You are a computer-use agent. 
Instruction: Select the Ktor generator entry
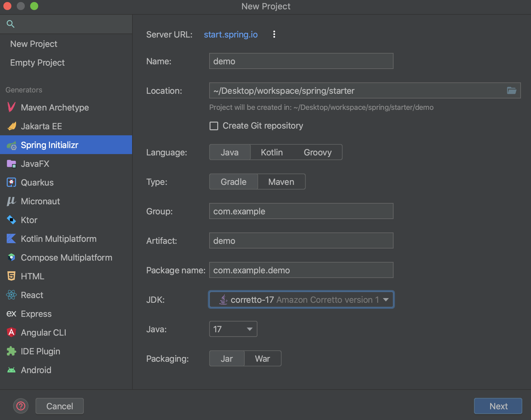click(66, 220)
